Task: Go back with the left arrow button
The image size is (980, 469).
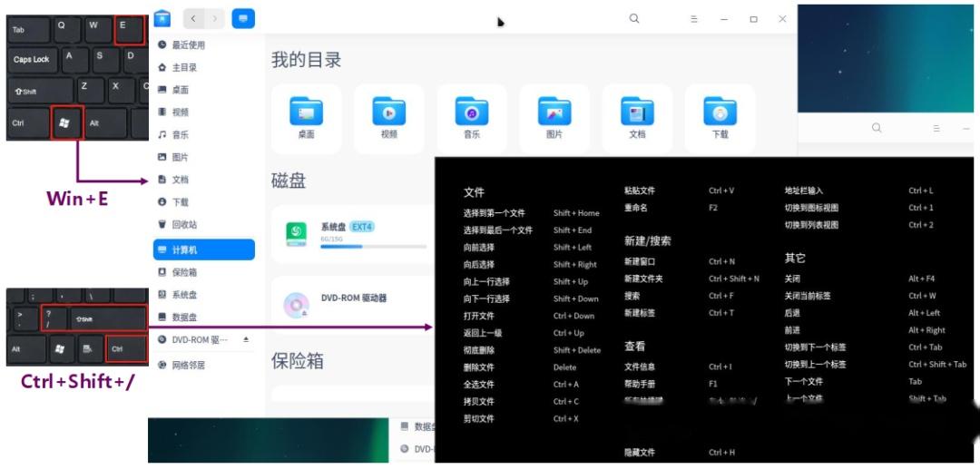Action: pos(193,19)
